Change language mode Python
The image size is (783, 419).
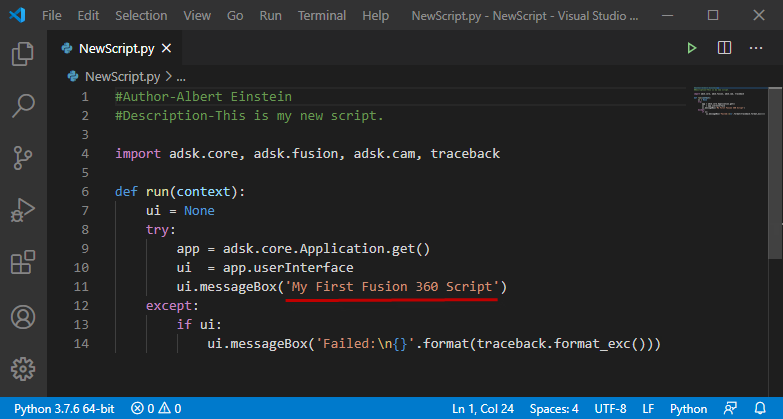(x=688, y=409)
